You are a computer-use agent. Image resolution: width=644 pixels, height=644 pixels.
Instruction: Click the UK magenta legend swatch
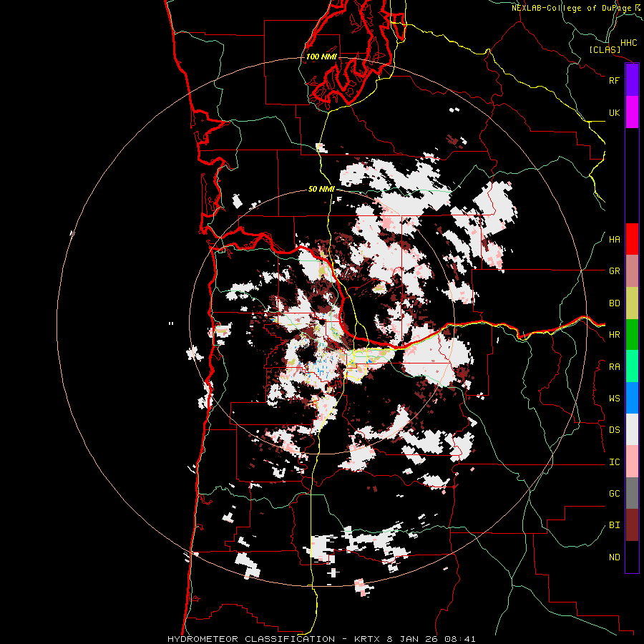click(632, 112)
